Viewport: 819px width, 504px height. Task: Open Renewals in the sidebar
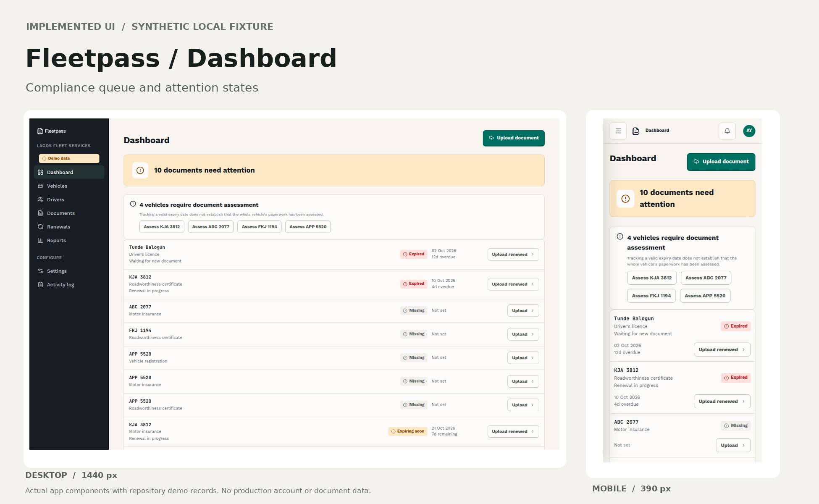69,227
